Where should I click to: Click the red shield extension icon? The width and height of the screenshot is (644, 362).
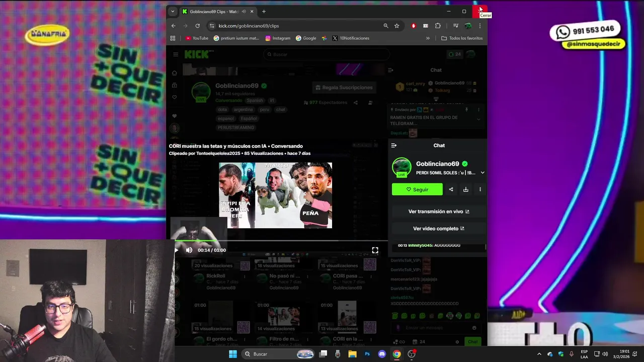pos(414,26)
